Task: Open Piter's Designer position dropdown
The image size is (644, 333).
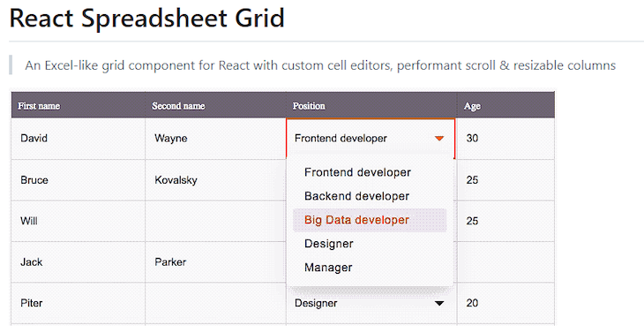Action: pos(371,303)
